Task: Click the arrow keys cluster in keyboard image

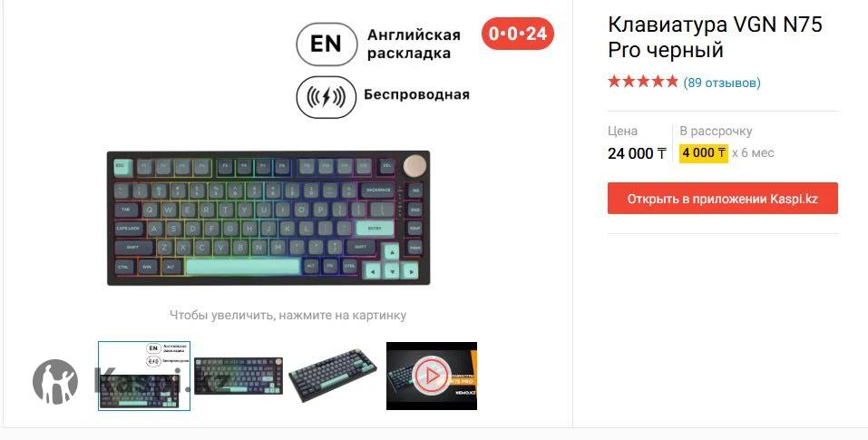Action: point(392,263)
